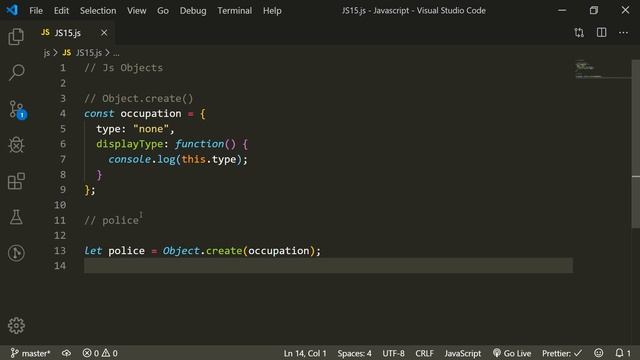Restore down the VS Code window
Viewport: 640px width, 360px height.
point(594,10)
